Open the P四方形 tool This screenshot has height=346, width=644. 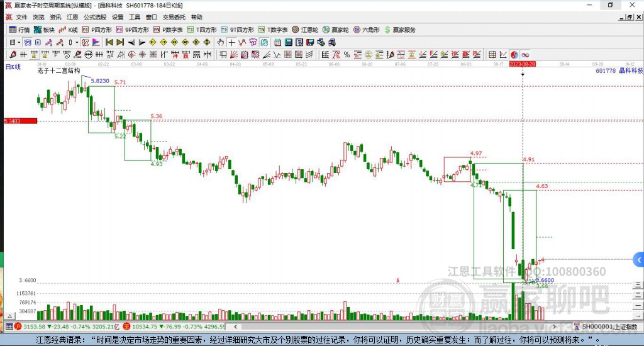tap(97, 30)
